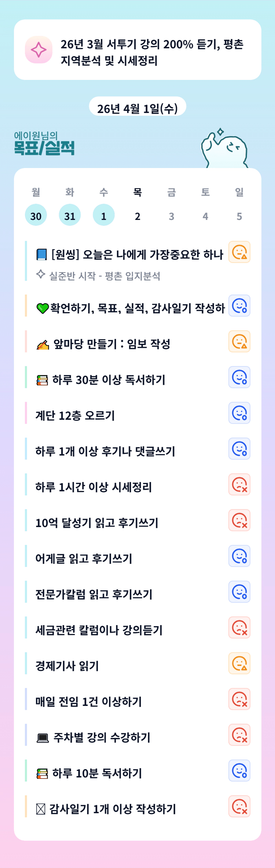This screenshot has height=868, width=275.
Task: Click status face for 하루 1시간 이상 시세정리
Action: 239,484
